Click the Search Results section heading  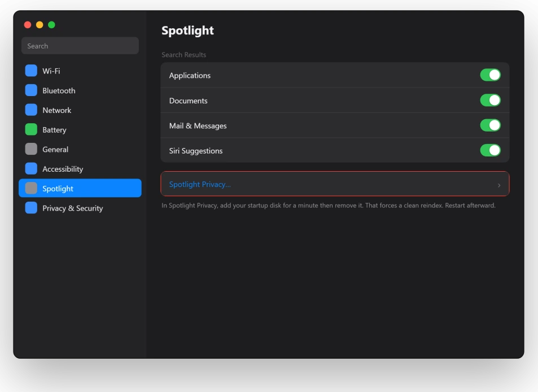point(184,55)
